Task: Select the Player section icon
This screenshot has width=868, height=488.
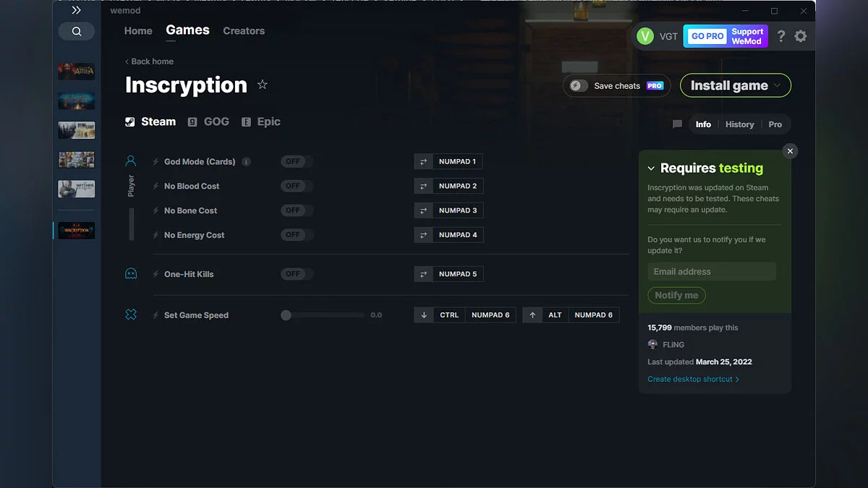Action: point(131,160)
